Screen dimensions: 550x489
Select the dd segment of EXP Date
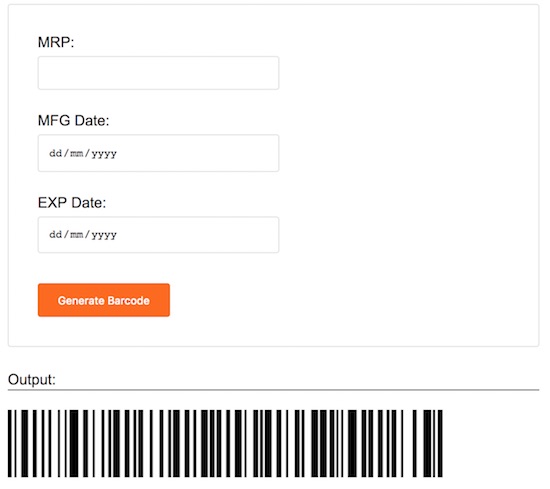(x=55, y=234)
